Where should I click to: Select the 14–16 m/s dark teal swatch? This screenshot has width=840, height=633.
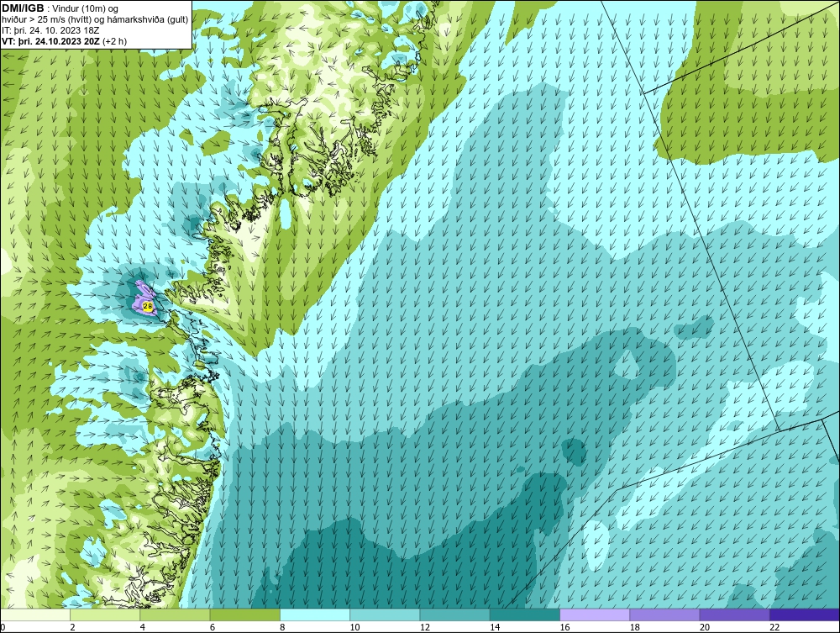coord(525,615)
